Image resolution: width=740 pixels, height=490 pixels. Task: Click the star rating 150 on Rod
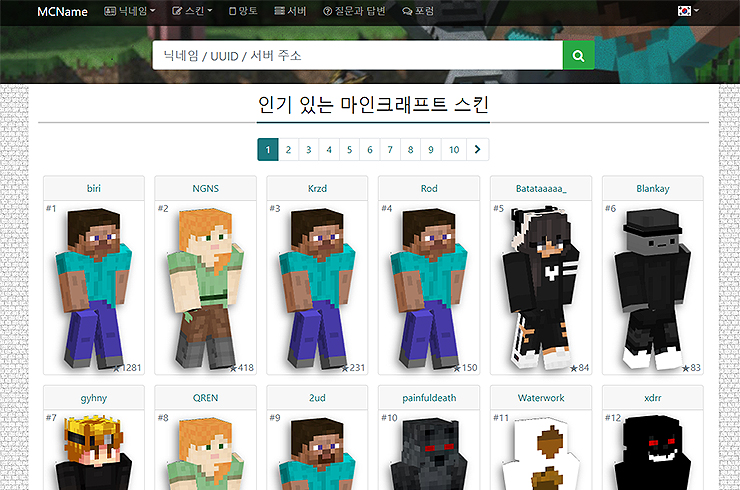point(465,368)
